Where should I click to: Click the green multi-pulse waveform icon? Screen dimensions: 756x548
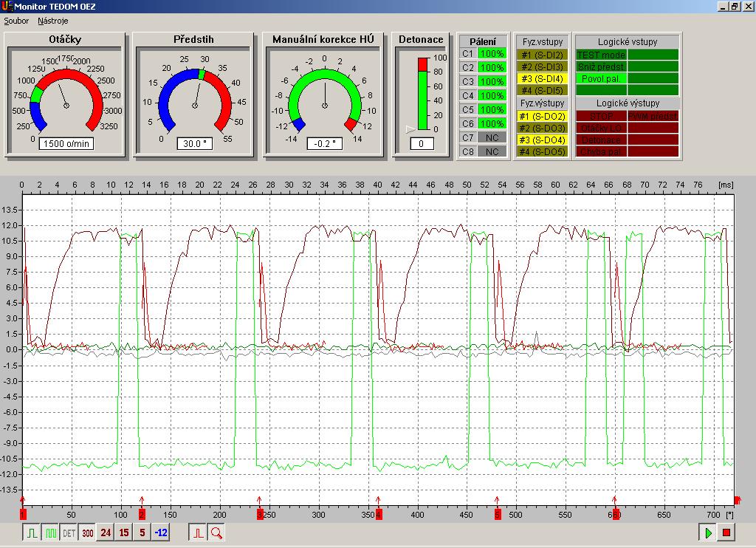tap(50, 532)
